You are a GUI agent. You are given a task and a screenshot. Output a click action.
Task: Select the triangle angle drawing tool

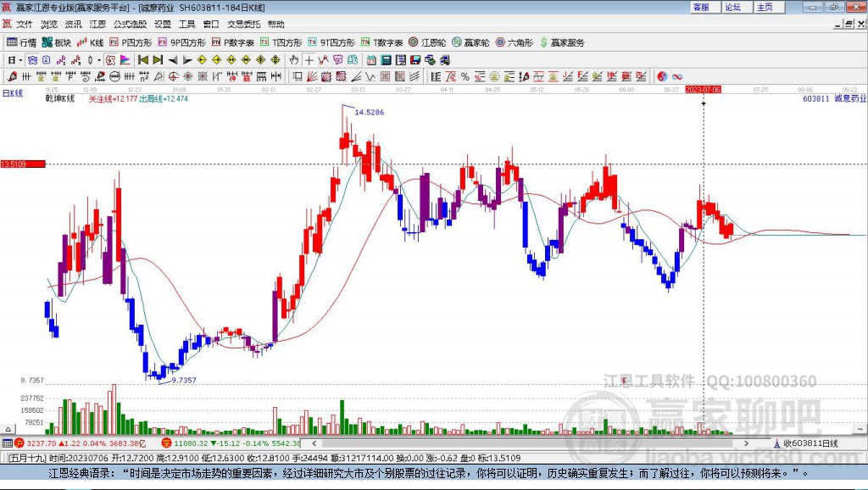(x=159, y=76)
